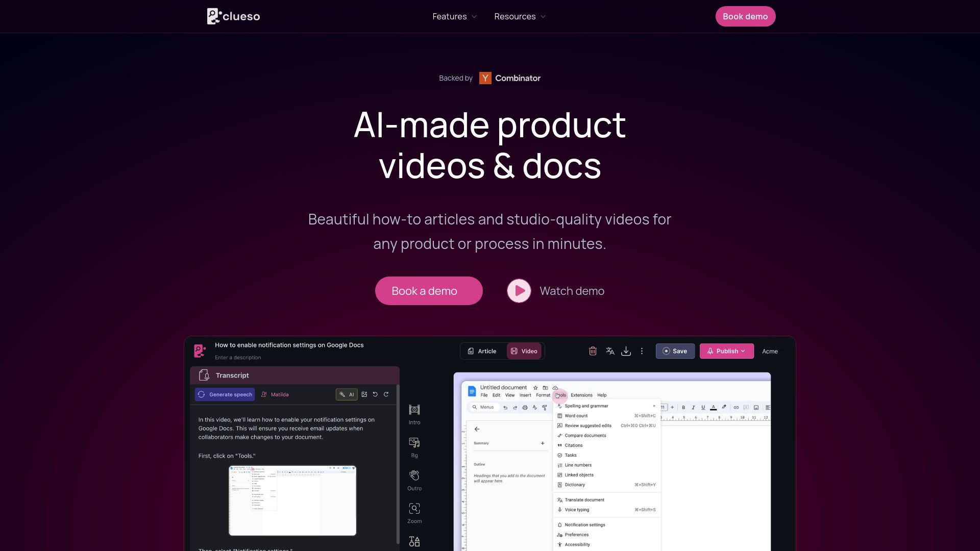Open the Resources dropdown
The height and width of the screenshot is (551, 980).
(x=519, y=16)
